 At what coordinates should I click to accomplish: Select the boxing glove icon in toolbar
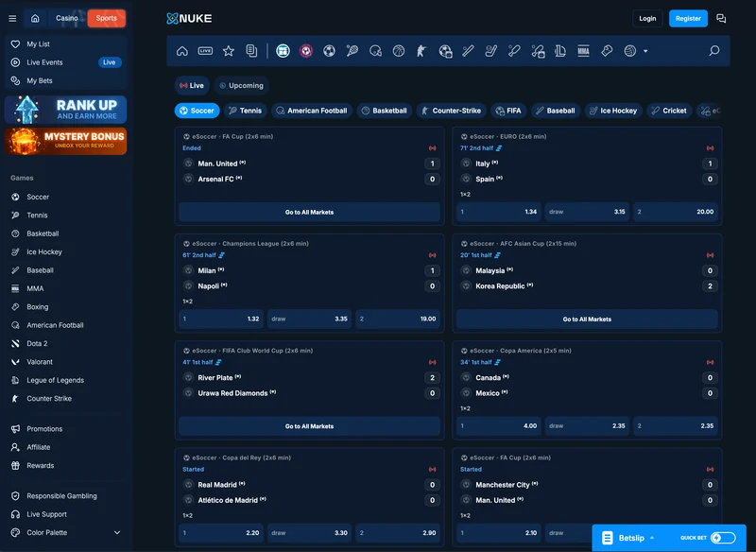pyautogui.click(x=607, y=51)
